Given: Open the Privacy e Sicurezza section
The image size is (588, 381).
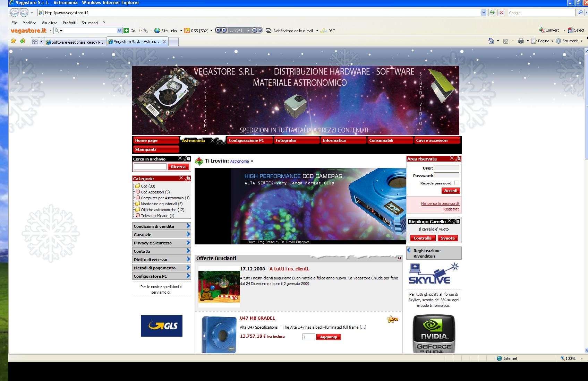Looking at the screenshot, I should point(162,243).
